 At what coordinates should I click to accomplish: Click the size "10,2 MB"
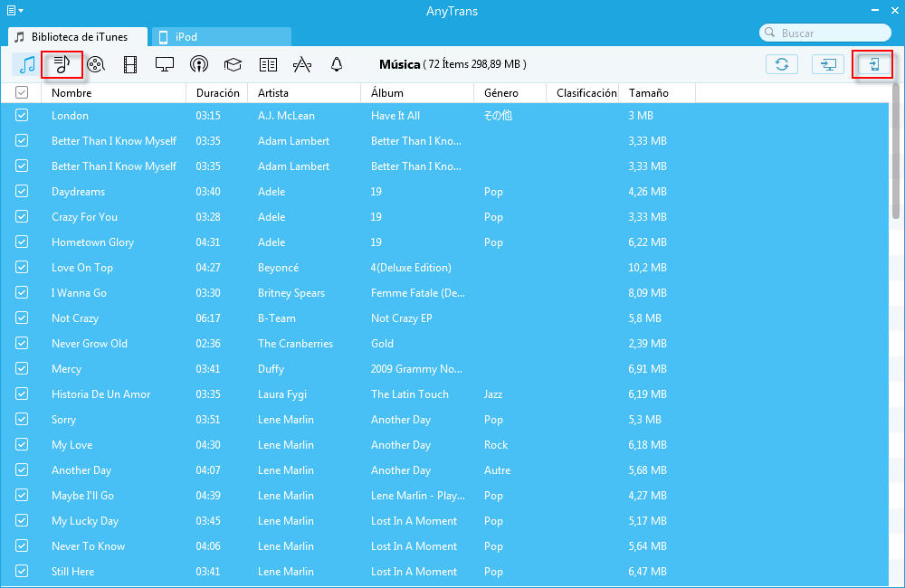[x=648, y=268]
